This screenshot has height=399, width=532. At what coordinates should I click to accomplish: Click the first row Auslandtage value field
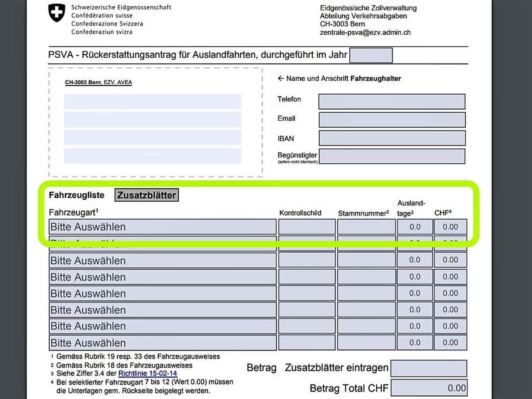[415, 227]
